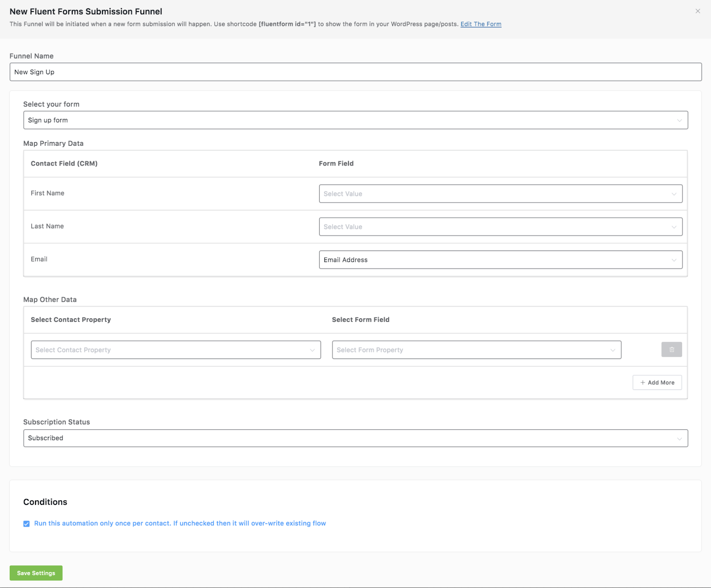The image size is (711, 588).
Task: Click the Last Name row label
Action: (x=47, y=226)
